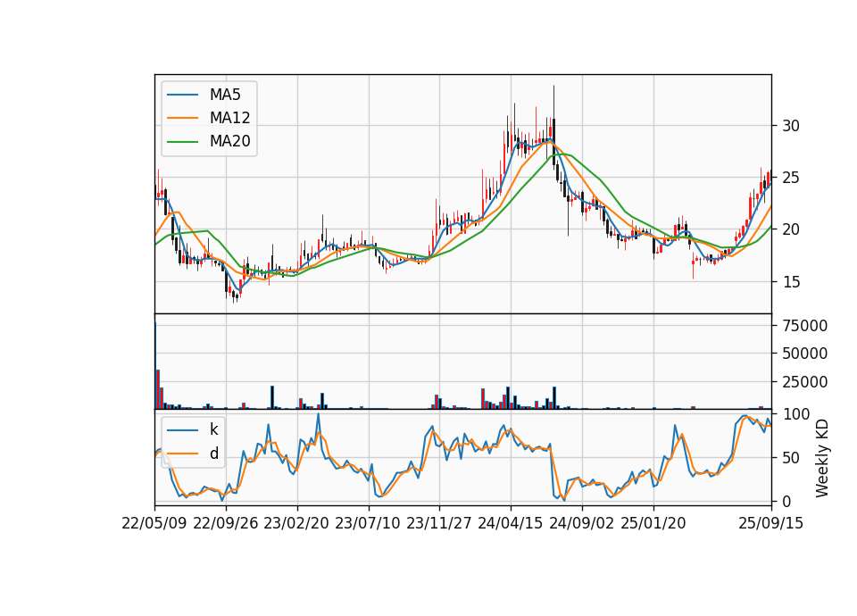Click the KD axis value 50
The height and width of the screenshot is (616, 857).
[x=791, y=458]
